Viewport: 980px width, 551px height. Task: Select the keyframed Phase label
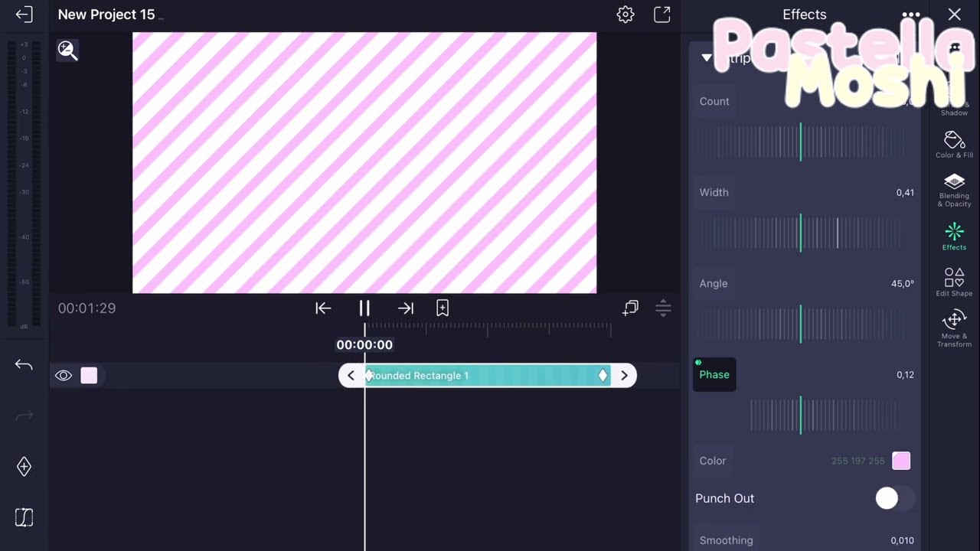[x=714, y=374]
